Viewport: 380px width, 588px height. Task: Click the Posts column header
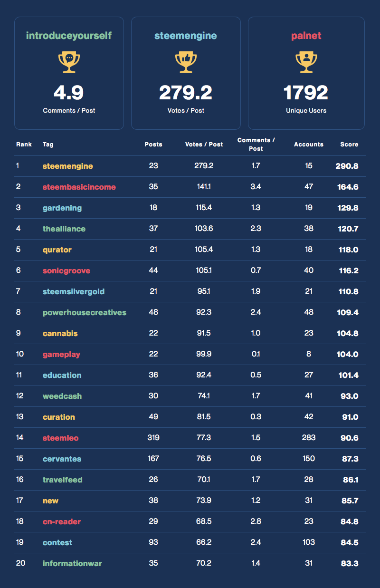click(x=153, y=144)
